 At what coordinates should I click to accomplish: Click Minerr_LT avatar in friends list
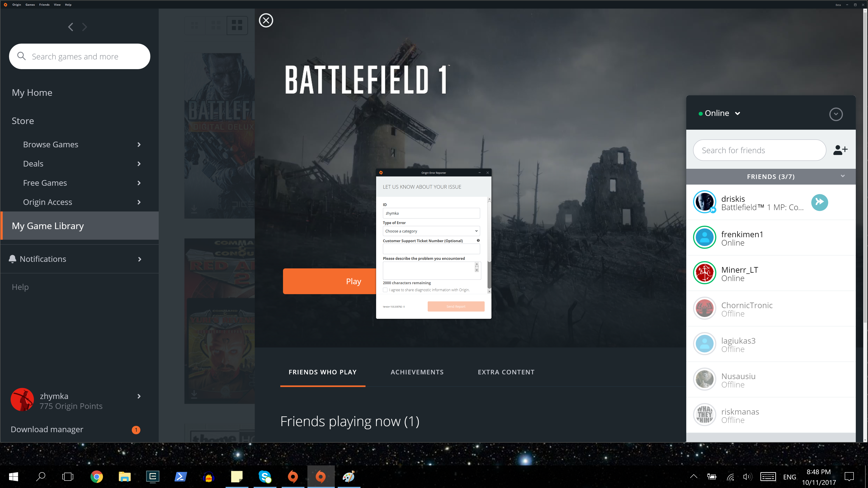(x=704, y=273)
